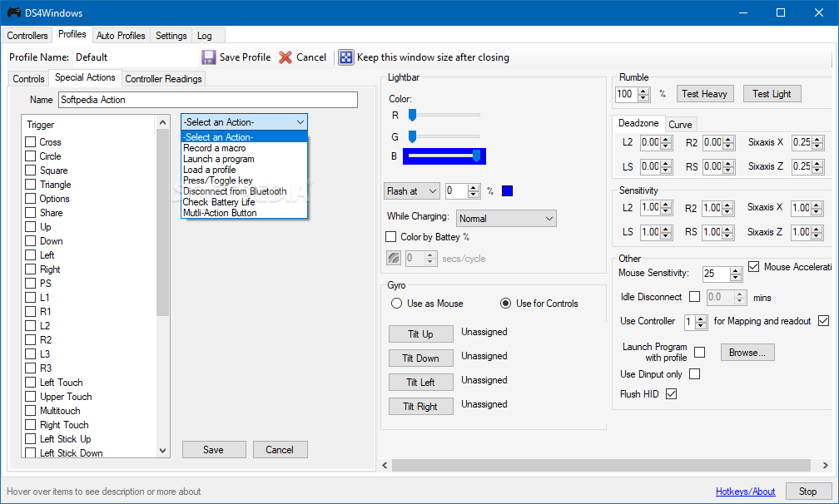Viewport: 839px width, 504px height.
Task: Click the Browse... button
Action: (747, 352)
